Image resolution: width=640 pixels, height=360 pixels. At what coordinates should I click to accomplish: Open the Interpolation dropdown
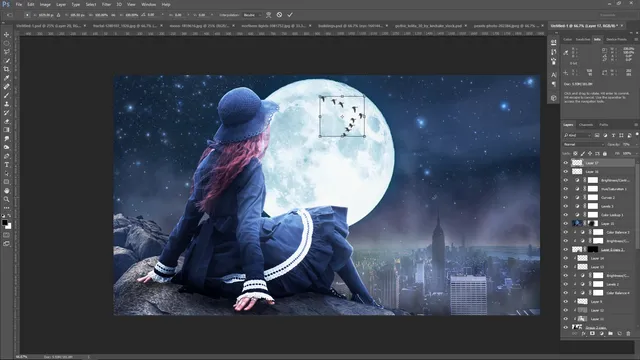pyautogui.click(x=251, y=15)
